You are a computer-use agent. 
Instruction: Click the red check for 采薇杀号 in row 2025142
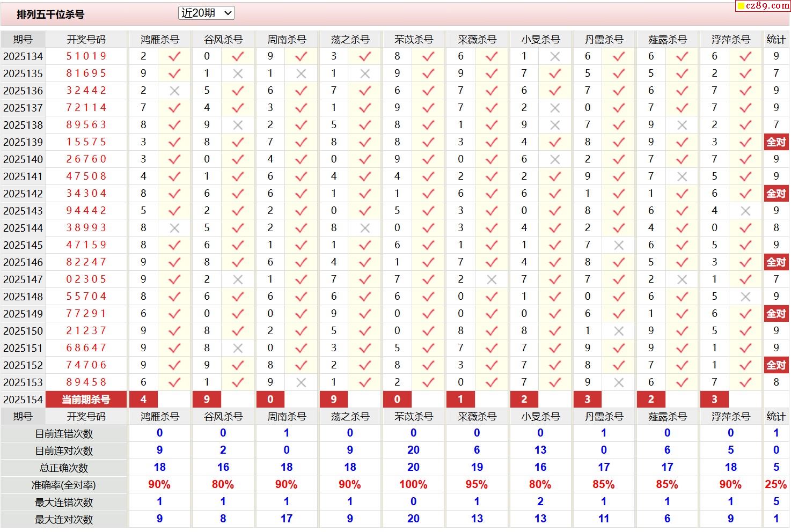tap(492, 194)
